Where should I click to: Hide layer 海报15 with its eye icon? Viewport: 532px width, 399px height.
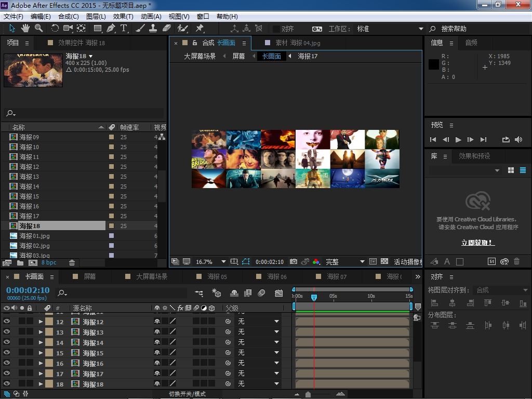6,353
